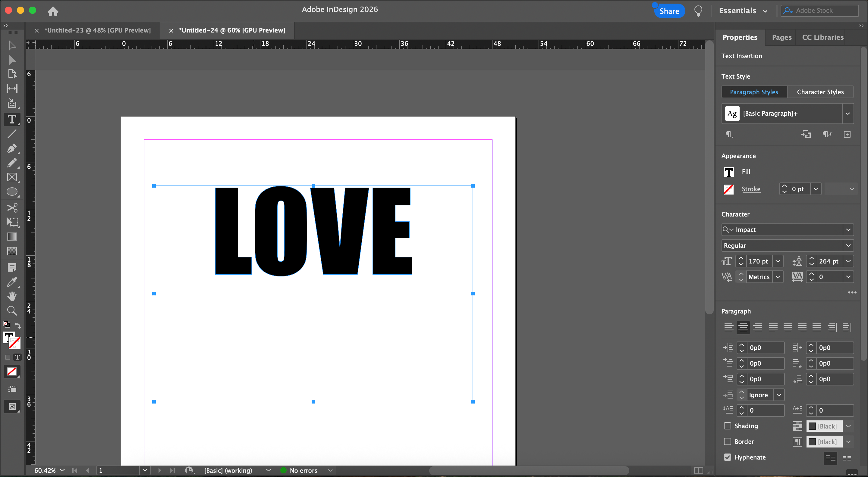868x477 pixels.
Task: Open the Regular font style dropdown
Action: tap(848, 245)
